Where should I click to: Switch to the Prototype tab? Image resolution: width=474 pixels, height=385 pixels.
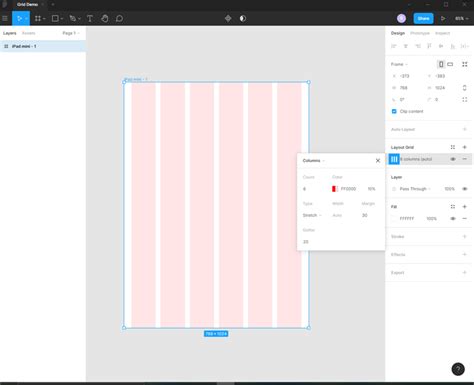click(x=420, y=33)
